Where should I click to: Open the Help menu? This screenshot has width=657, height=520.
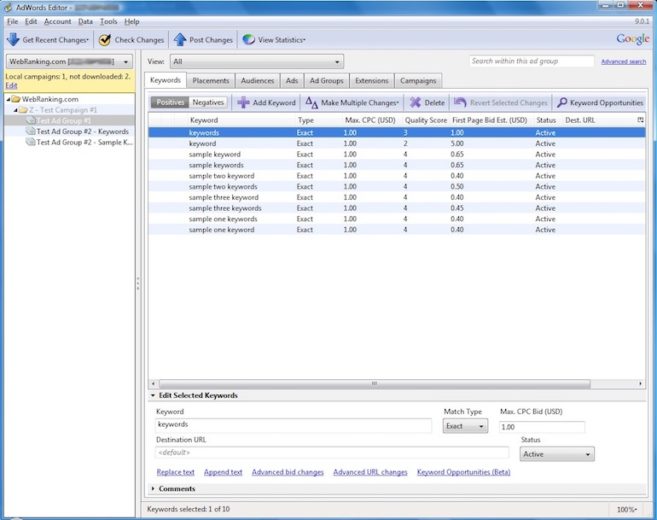pyautogui.click(x=132, y=21)
